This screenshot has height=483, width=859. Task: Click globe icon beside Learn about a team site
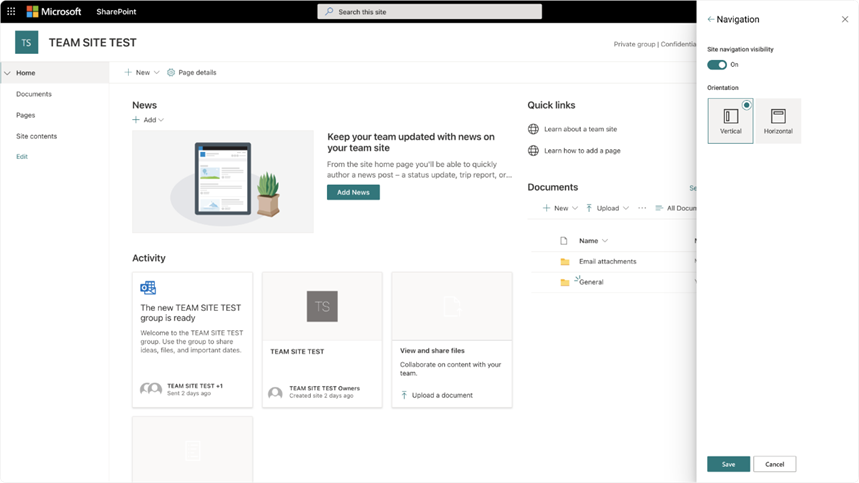tap(533, 129)
